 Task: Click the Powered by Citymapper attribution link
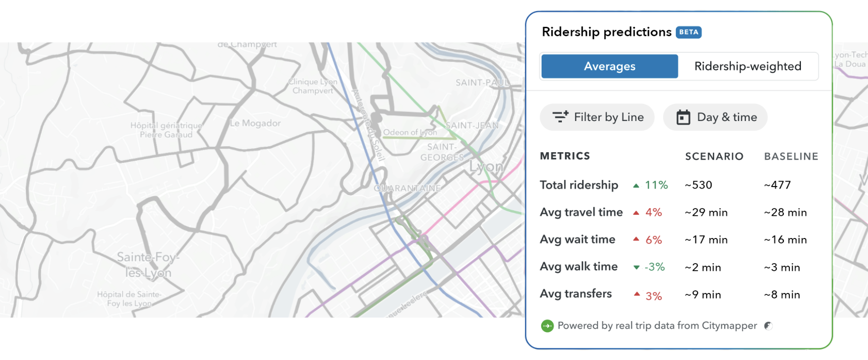coord(657,326)
